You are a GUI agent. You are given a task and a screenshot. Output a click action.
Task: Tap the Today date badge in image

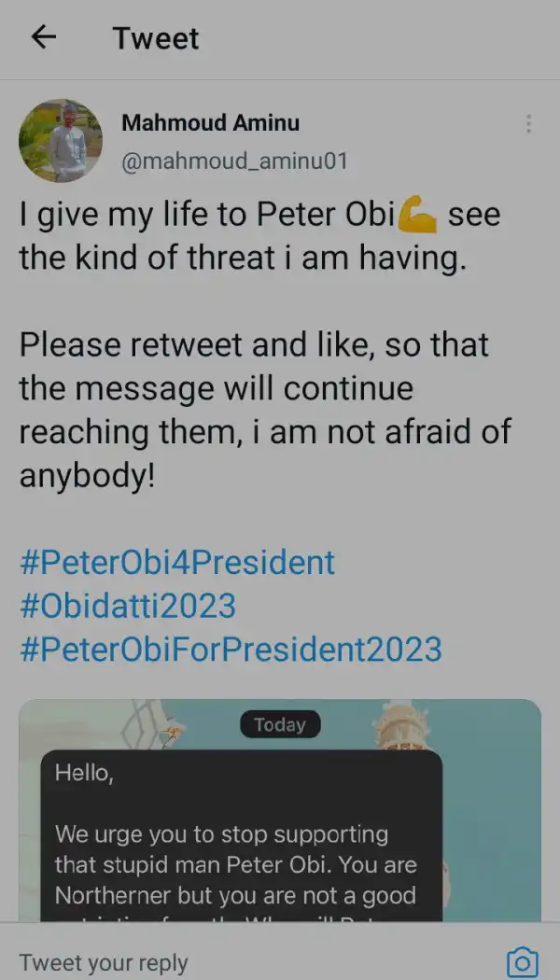280,724
